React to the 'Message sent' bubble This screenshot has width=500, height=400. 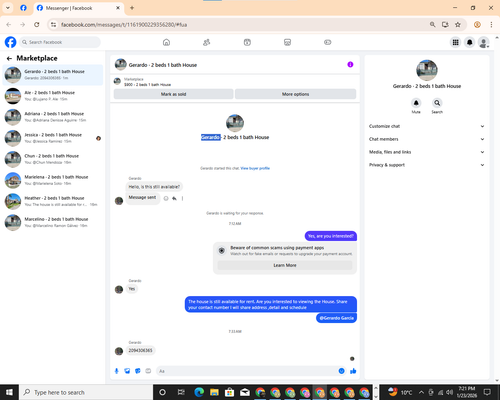166,198
